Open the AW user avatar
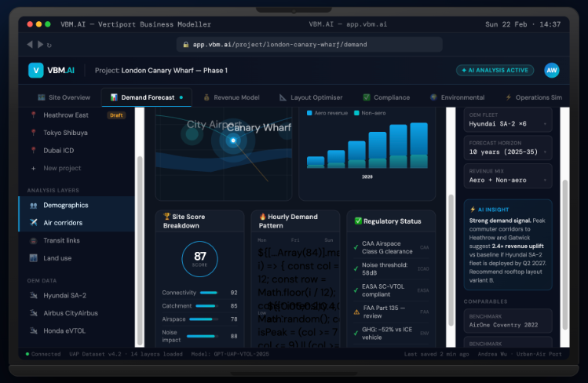The image size is (588, 383). (x=552, y=71)
